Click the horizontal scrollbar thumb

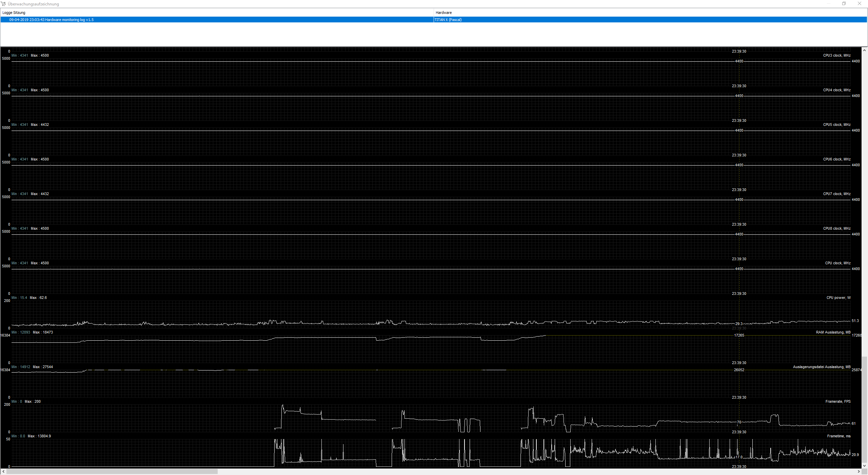pyautogui.click(x=112, y=472)
